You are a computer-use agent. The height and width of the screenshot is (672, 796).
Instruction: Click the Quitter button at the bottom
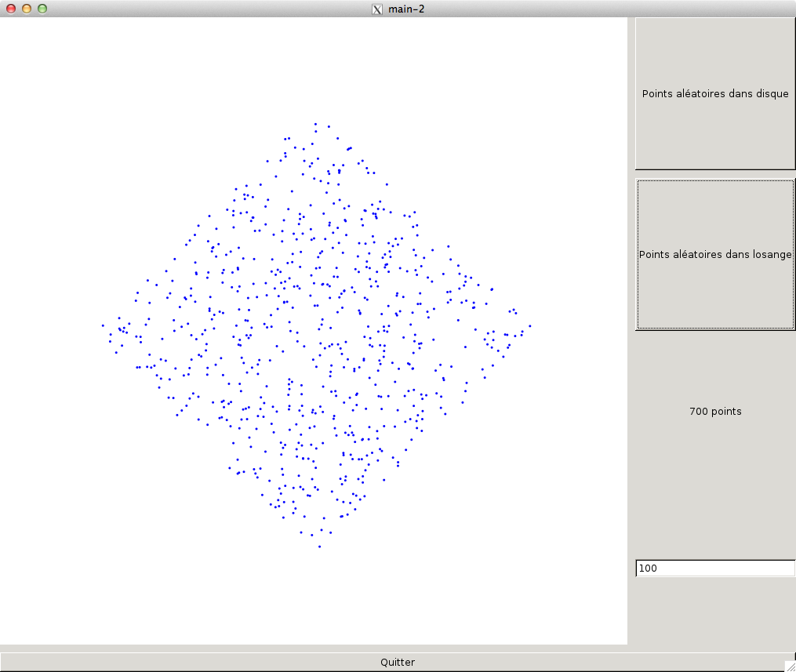(397, 662)
